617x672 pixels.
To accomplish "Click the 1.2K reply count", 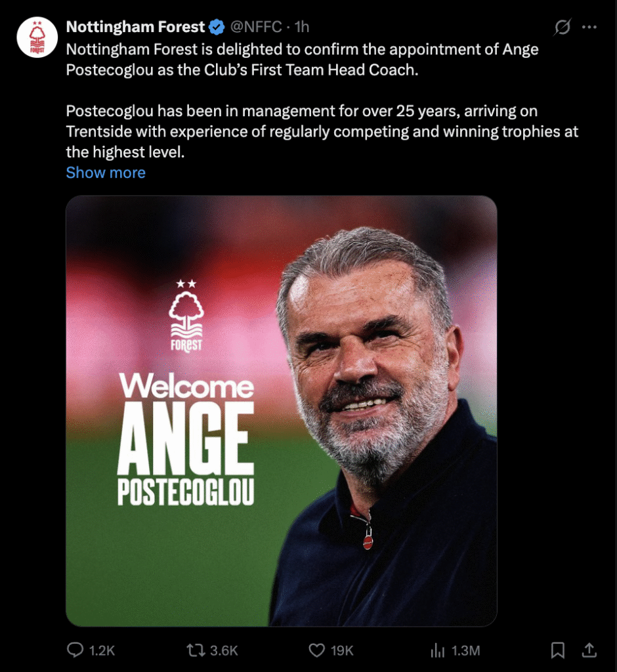I will coord(102,650).
